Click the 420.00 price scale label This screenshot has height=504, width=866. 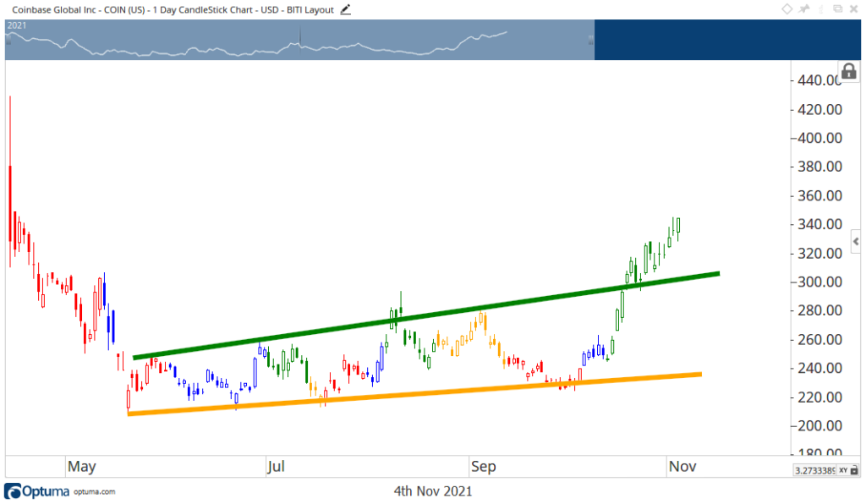click(x=819, y=109)
